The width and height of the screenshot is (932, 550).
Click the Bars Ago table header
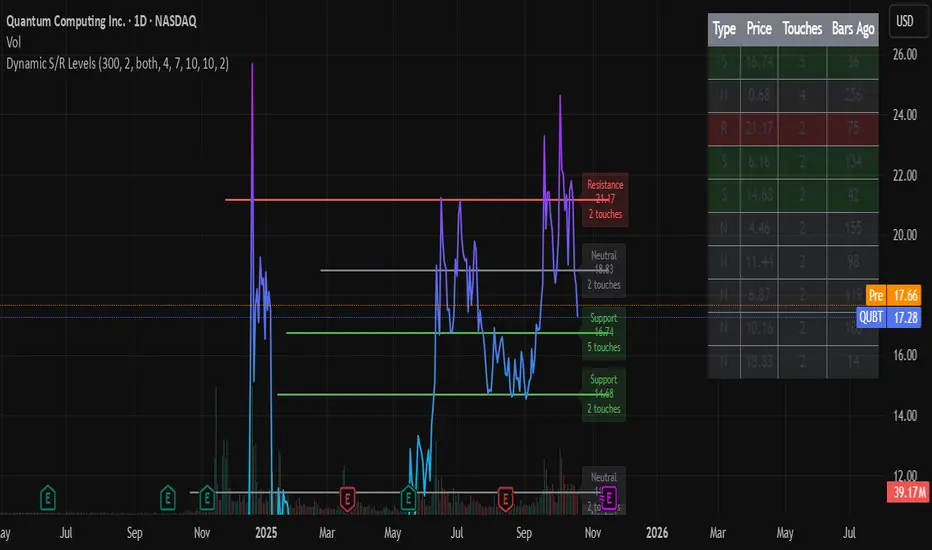coord(853,29)
